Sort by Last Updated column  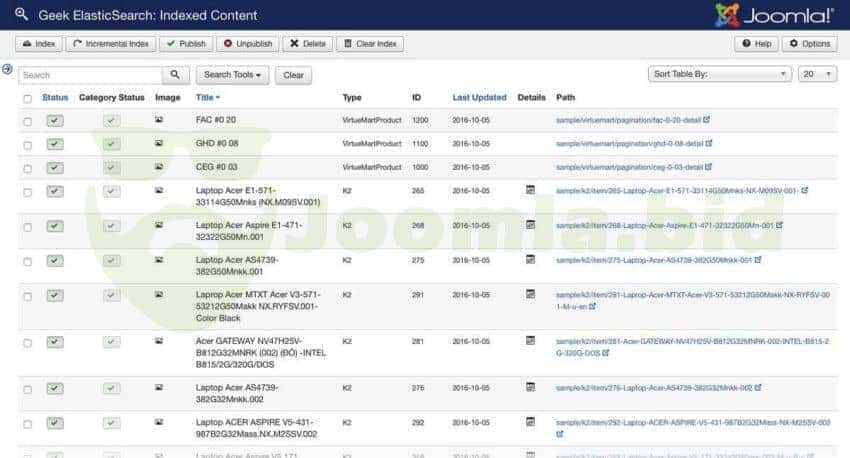[479, 98]
